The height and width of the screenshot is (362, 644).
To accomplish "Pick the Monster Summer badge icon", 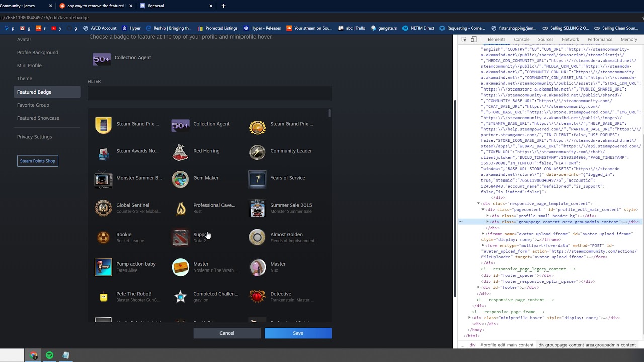I will click(x=103, y=179).
